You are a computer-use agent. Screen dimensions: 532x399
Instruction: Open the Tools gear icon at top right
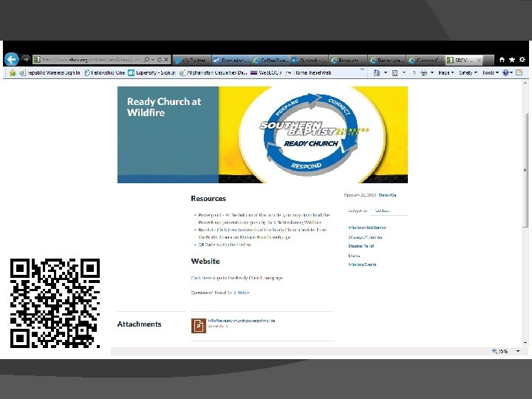(x=522, y=59)
